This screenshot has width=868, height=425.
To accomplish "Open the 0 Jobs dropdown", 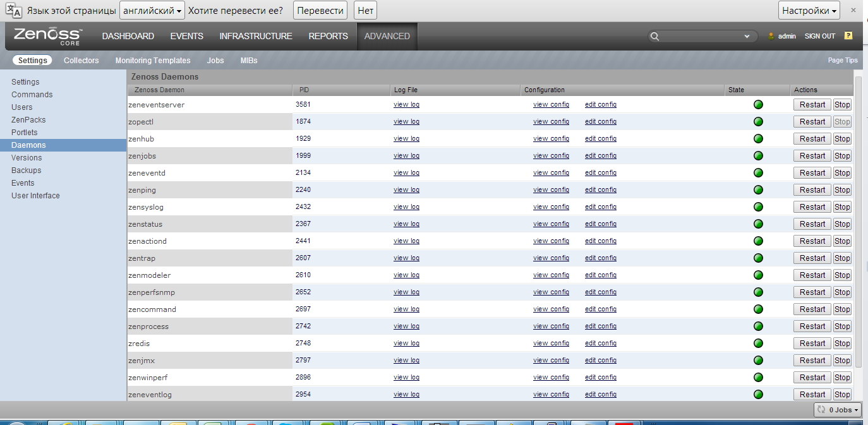I will (838, 410).
